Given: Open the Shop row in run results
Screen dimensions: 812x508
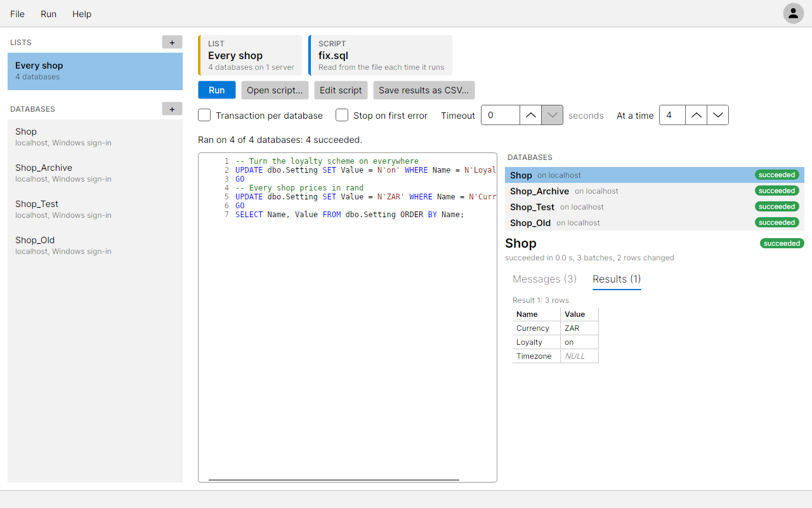Looking at the screenshot, I should [x=655, y=175].
